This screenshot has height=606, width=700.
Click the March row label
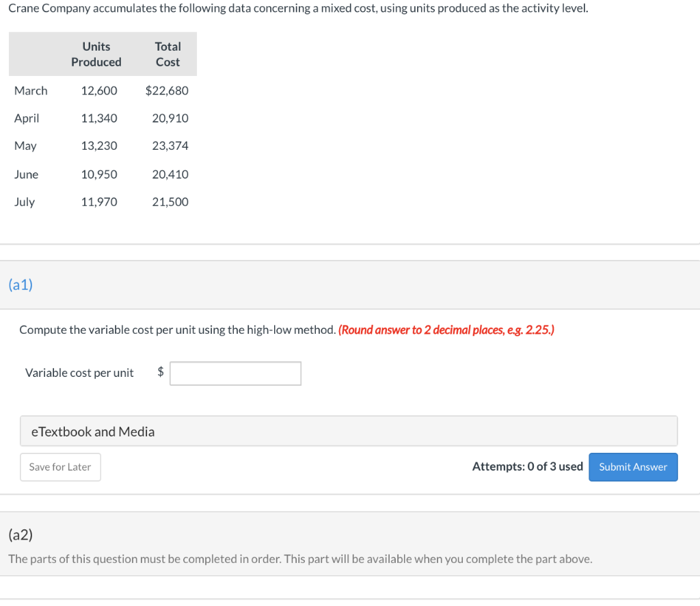pos(31,91)
